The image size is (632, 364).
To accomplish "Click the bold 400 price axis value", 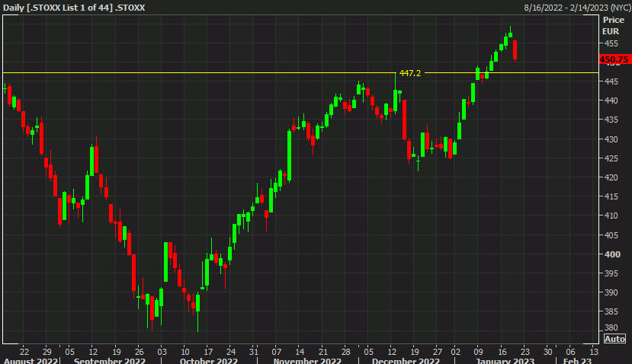I will coord(612,254).
